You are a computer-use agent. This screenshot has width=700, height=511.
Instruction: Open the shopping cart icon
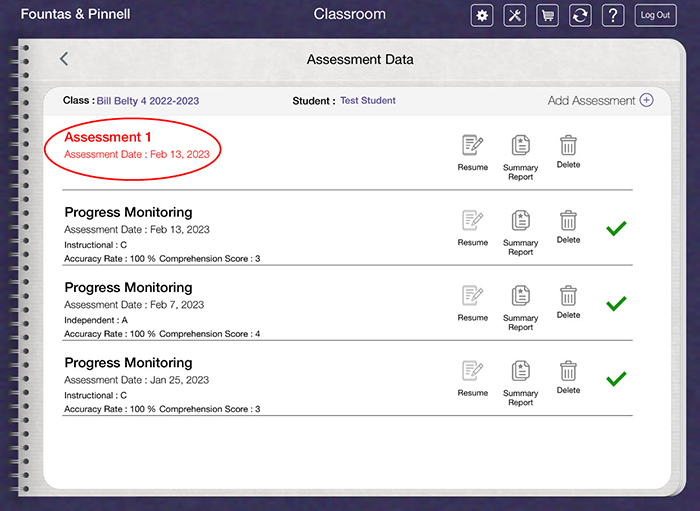point(547,15)
